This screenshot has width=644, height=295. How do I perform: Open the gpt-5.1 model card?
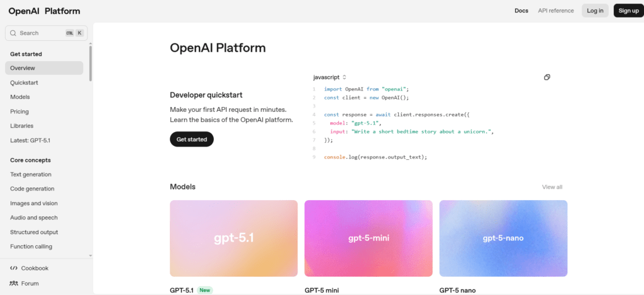point(233,238)
